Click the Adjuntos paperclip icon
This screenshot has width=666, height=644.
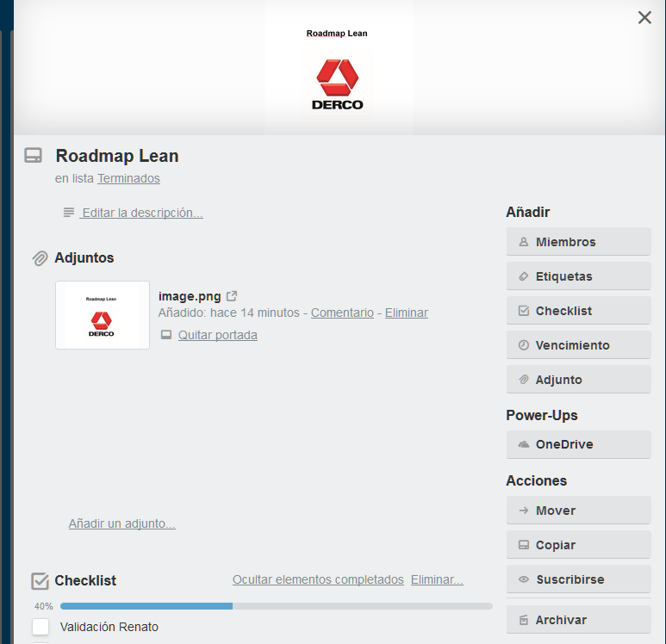[40, 258]
